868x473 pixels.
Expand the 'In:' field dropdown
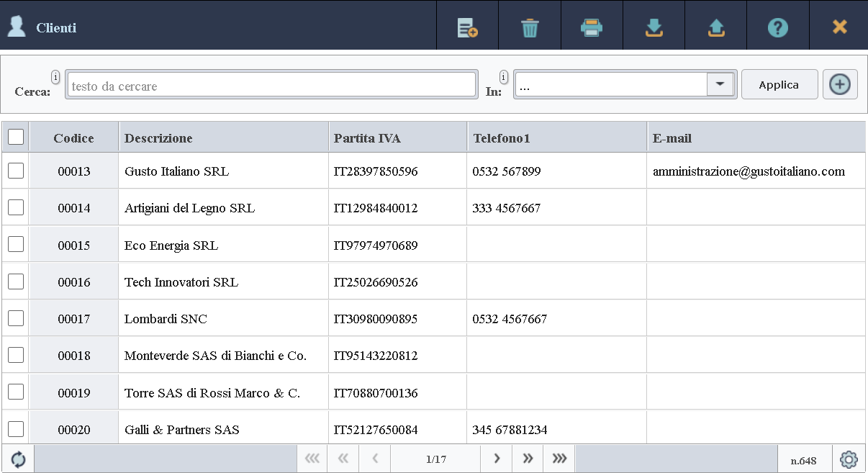click(x=720, y=85)
